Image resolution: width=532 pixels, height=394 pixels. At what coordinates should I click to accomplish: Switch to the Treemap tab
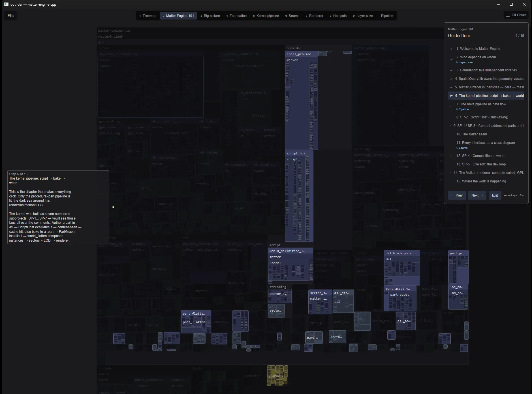(x=148, y=16)
